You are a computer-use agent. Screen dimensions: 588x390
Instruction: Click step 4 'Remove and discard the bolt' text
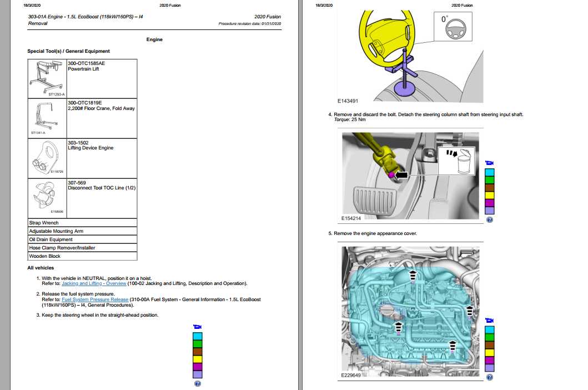click(428, 114)
